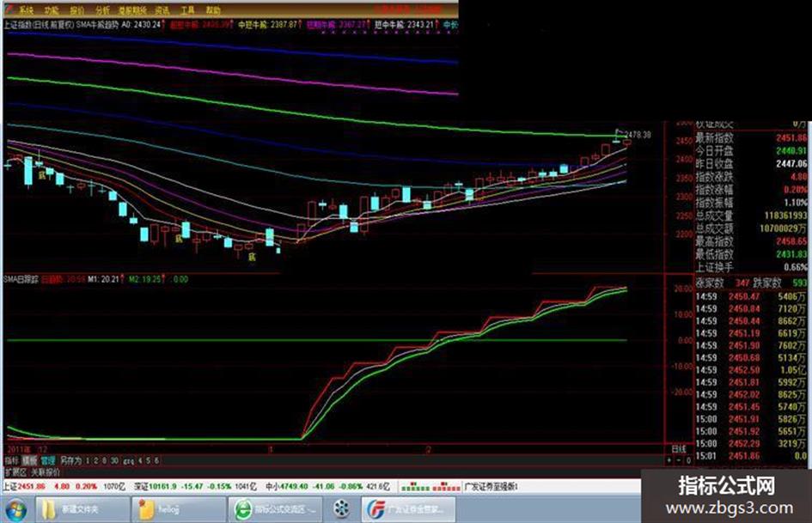812x523 pixels.
Task: Click the market breadth mini-chart in status bar
Action: point(430,487)
